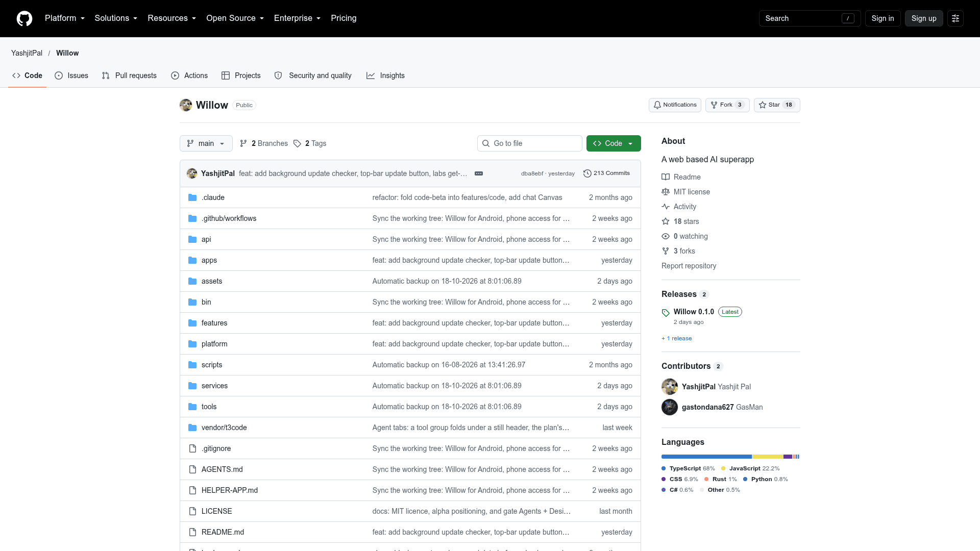Click the Sign up button
The image size is (980, 551).
point(924,18)
